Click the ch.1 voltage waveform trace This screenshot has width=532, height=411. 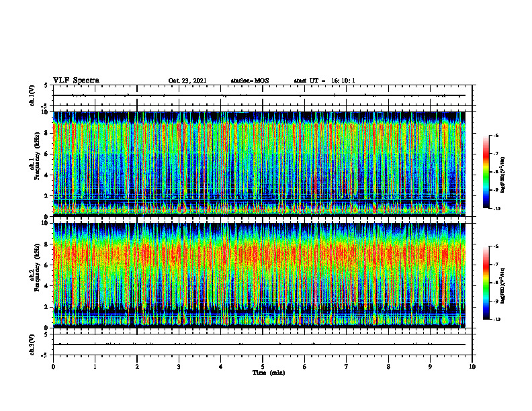pos(259,95)
